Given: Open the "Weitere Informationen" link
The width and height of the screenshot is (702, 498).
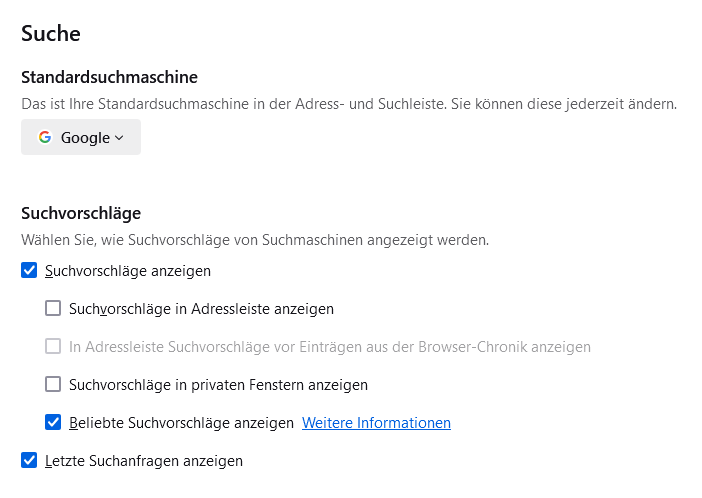Looking at the screenshot, I should pyautogui.click(x=376, y=423).
